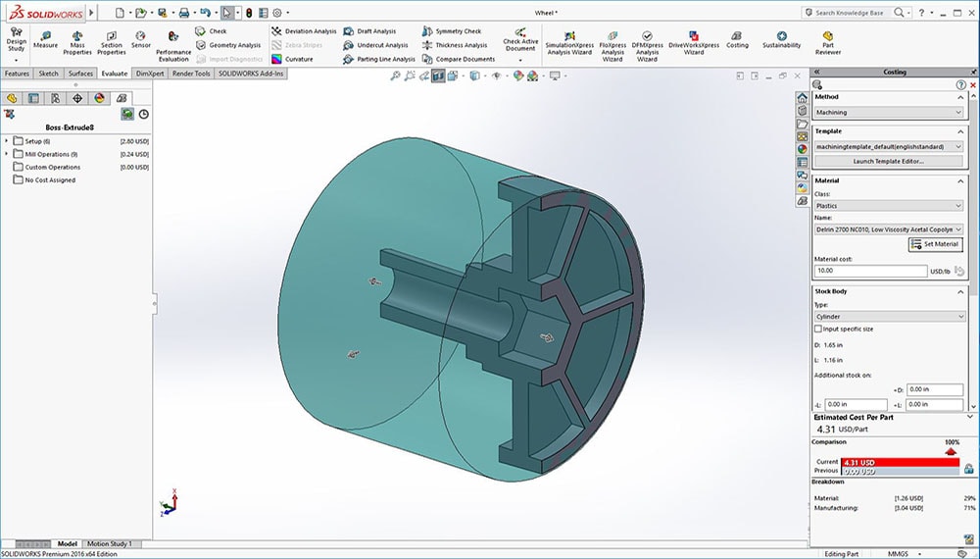Open Parting Line Analysis
The width and height of the screenshot is (980, 559).
pyautogui.click(x=379, y=59)
